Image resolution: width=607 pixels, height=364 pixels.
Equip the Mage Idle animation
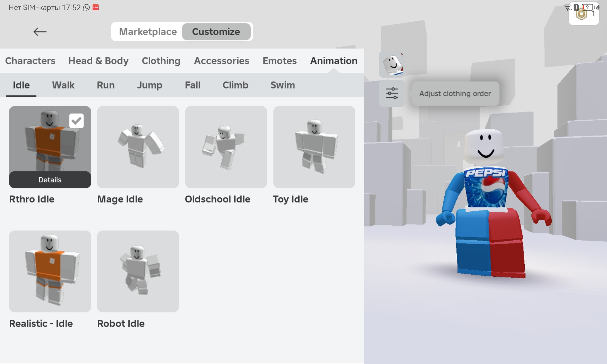pyautogui.click(x=138, y=147)
